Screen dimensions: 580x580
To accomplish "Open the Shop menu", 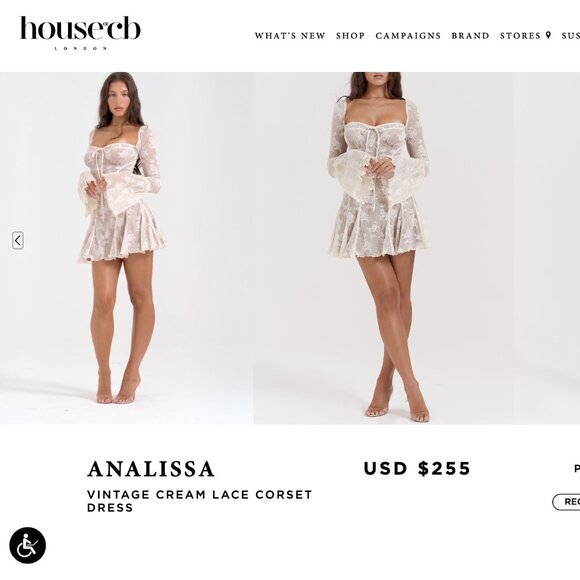I will coord(350,36).
